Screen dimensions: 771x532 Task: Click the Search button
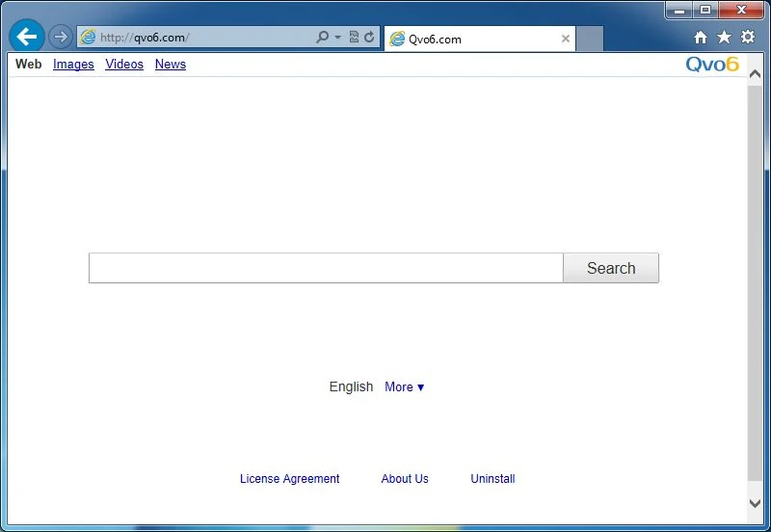(x=611, y=268)
